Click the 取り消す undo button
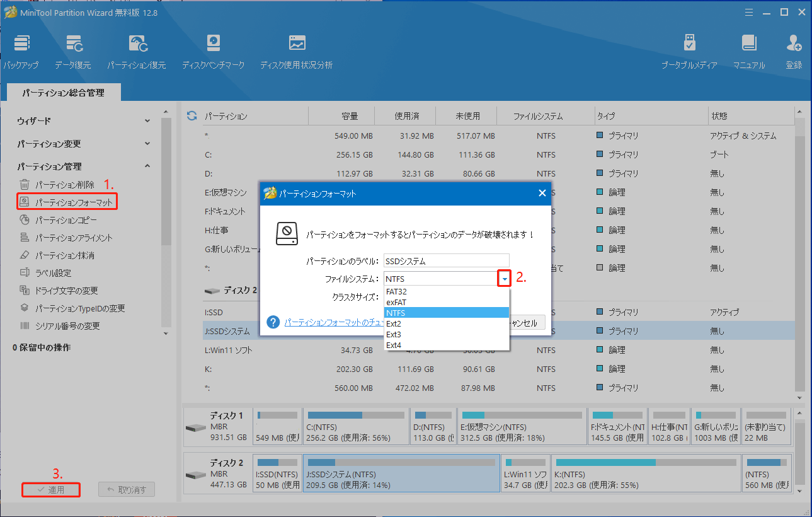812x517 pixels. (127, 490)
